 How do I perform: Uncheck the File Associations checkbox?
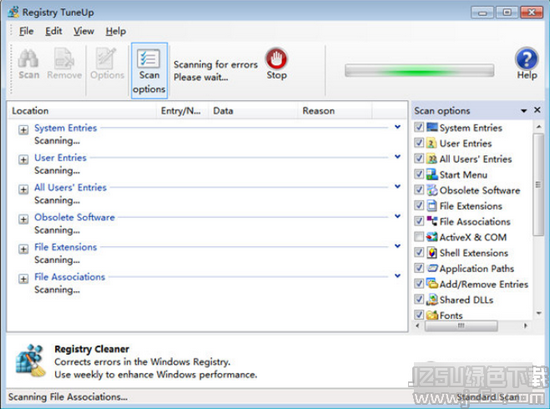pyautogui.click(x=419, y=221)
